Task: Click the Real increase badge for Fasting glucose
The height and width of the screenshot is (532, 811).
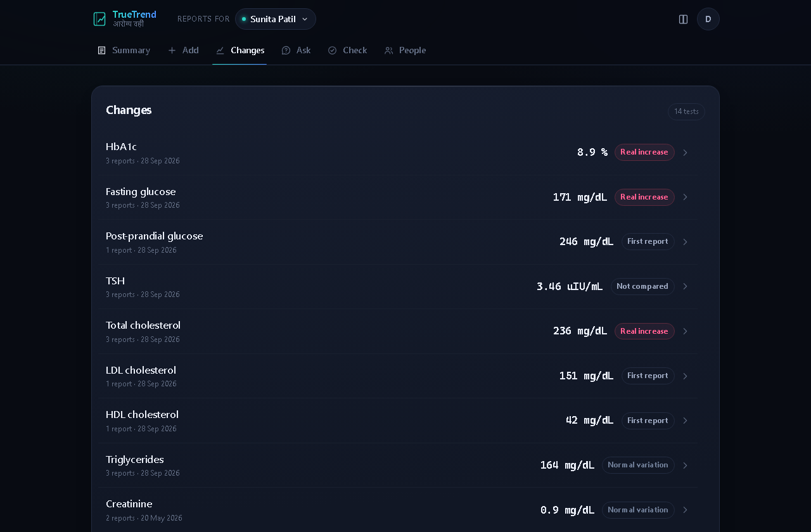Action: [644, 197]
